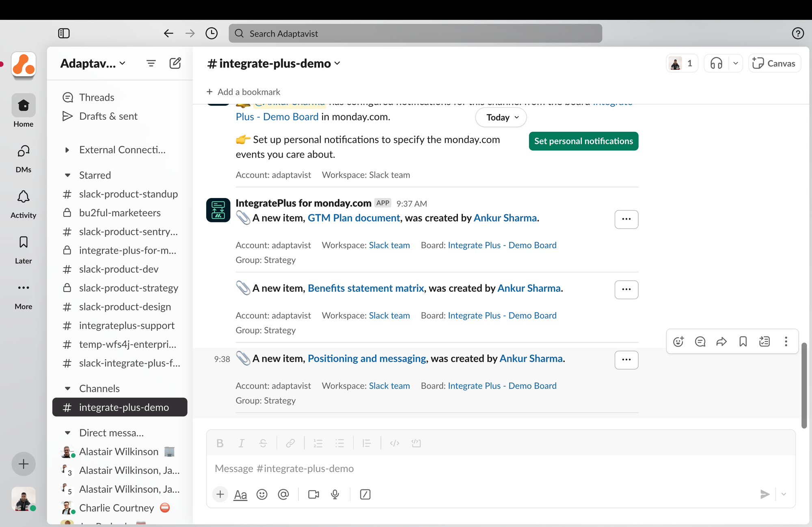Open history clock icon
This screenshot has width=812, height=527.
coord(212,33)
